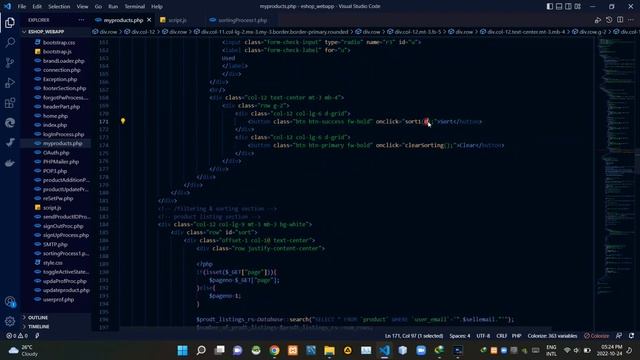
Task: Open Explorer's three-dot more actions menu
Action: [x=81, y=20]
